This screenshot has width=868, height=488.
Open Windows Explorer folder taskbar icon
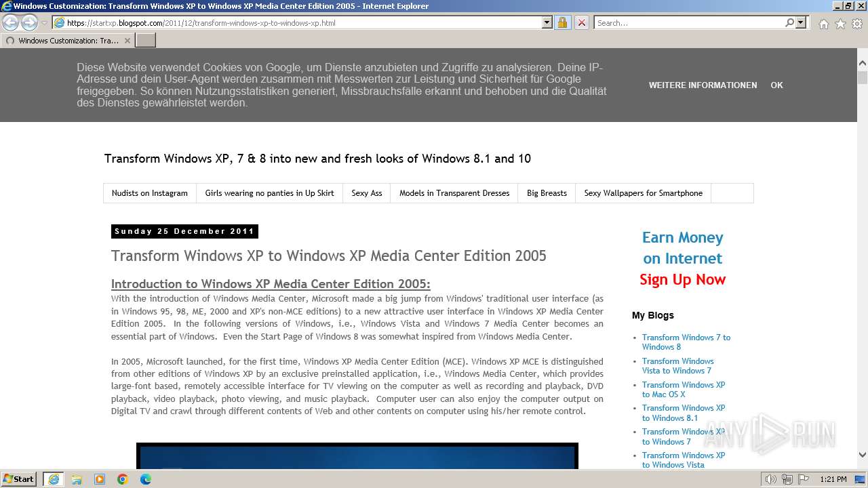[x=77, y=479]
